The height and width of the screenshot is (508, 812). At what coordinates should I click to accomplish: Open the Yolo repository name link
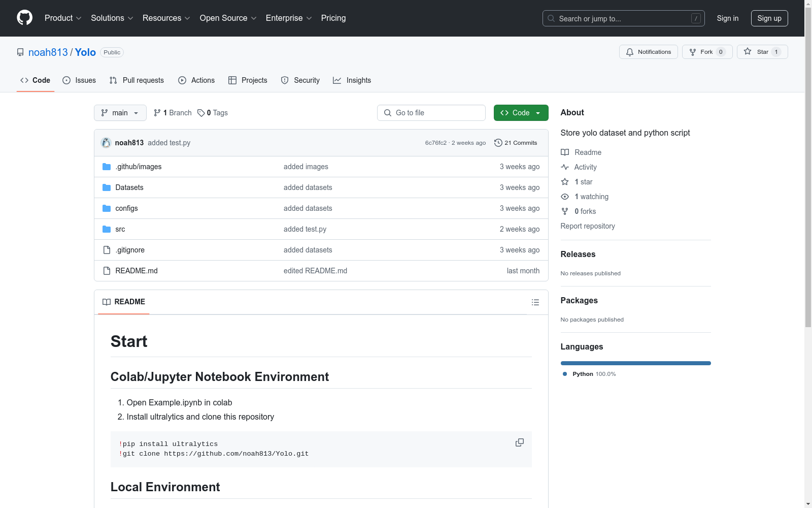[85, 52]
